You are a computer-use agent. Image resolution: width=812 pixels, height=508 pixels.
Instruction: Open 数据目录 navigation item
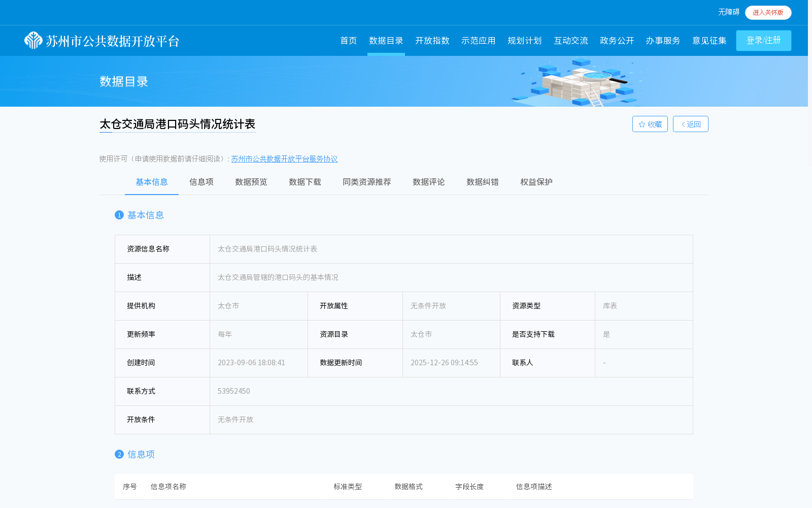pyautogui.click(x=386, y=41)
